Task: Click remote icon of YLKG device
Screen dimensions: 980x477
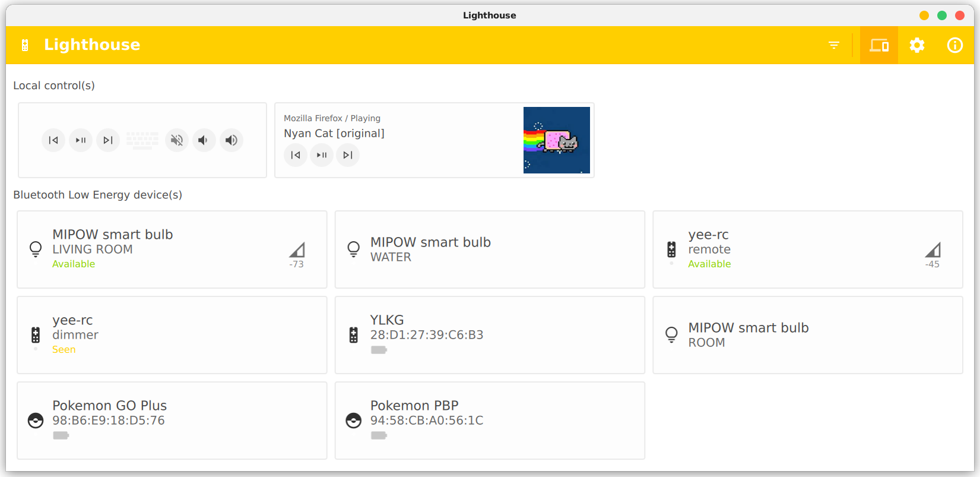Action: coord(354,335)
